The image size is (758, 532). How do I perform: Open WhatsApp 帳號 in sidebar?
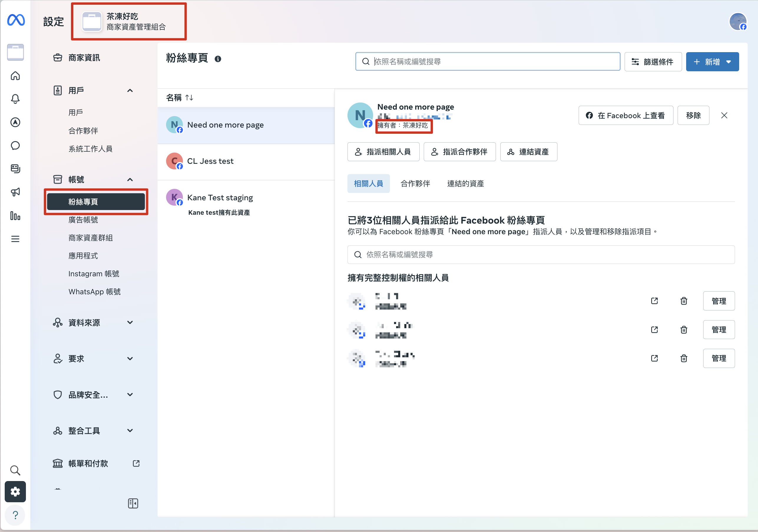95,292
